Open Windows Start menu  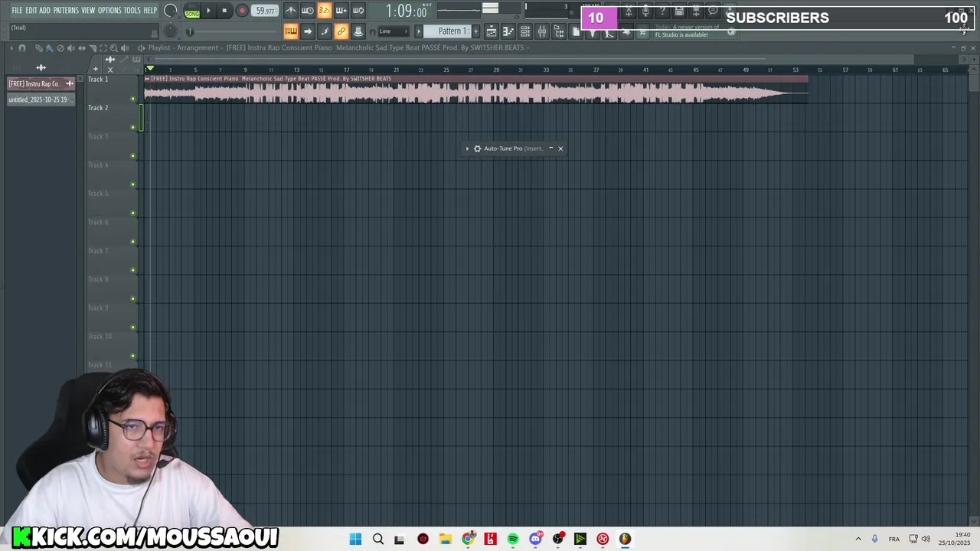pos(355,539)
